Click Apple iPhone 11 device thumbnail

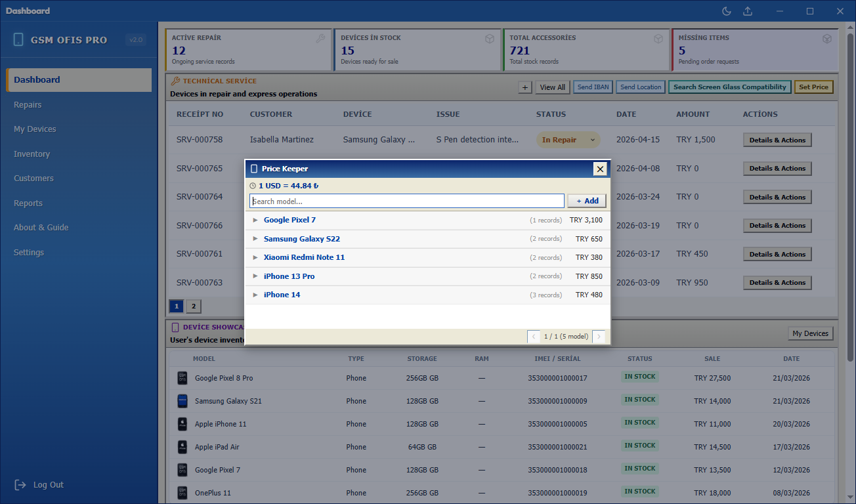click(182, 424)
